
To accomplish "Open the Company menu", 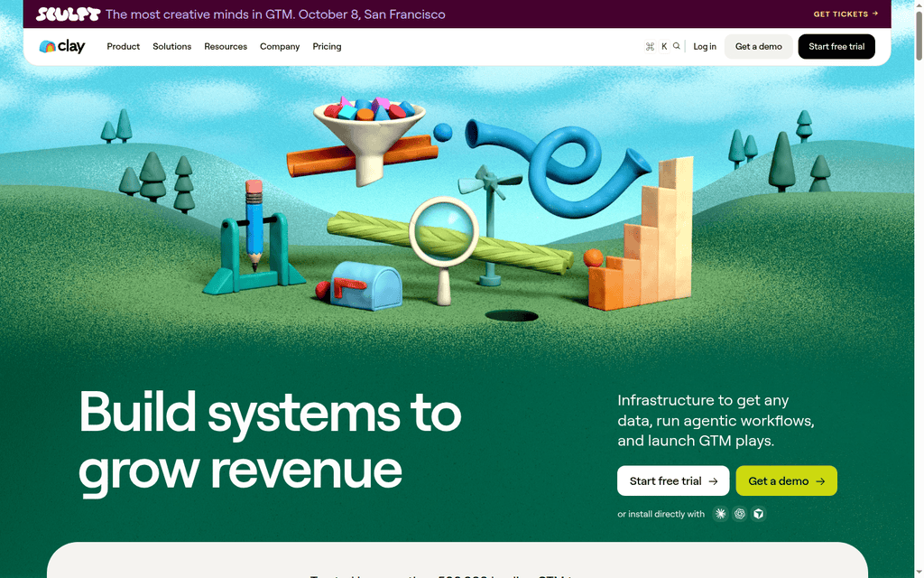I will 280,47.
